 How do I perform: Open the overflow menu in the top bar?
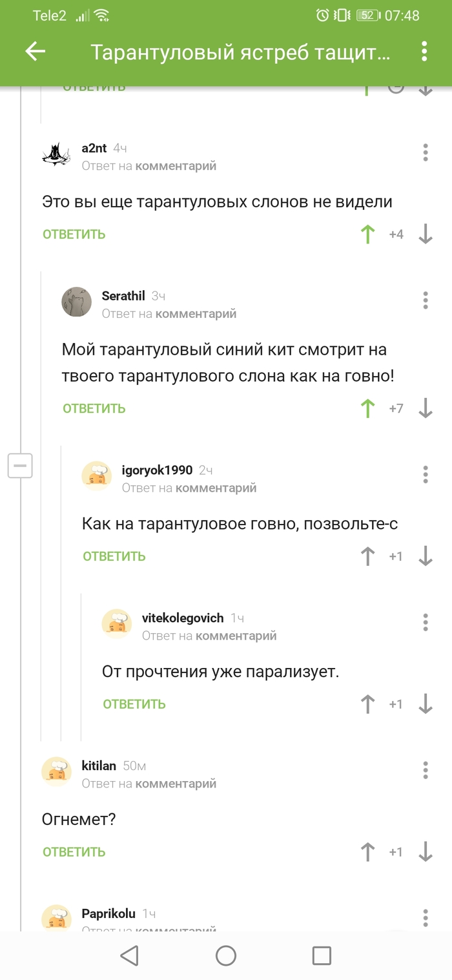[x=424, y=52]
